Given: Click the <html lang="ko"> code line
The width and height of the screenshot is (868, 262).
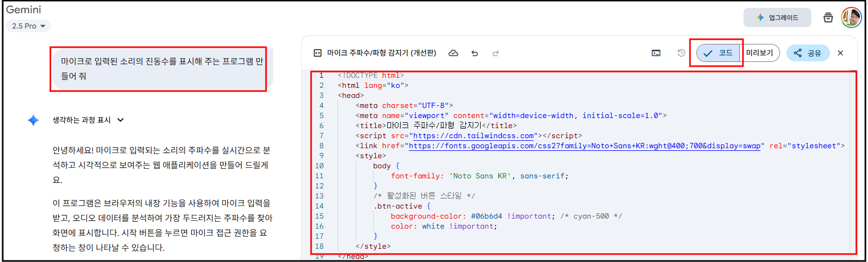Looking at the screenshot, I should tap(373, 86).
